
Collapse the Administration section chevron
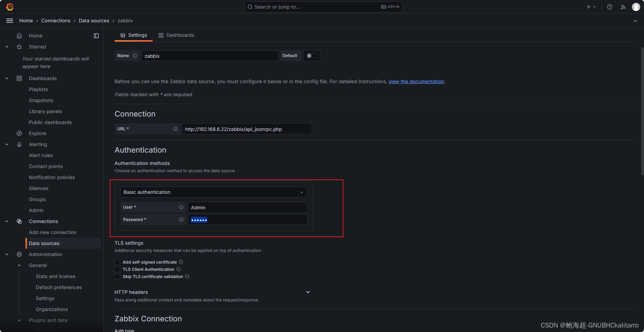point(7,254)
